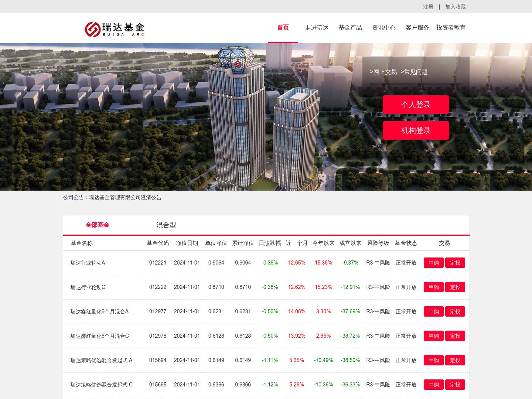
Task: Open the 常见问题 link
Action: 414,72
